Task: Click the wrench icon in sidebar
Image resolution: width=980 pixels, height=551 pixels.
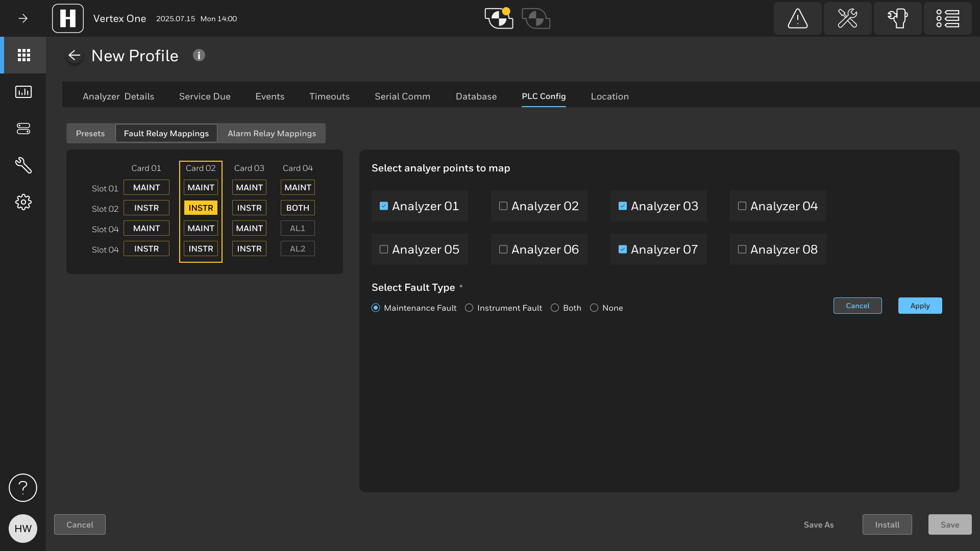Action: (23, 165)
